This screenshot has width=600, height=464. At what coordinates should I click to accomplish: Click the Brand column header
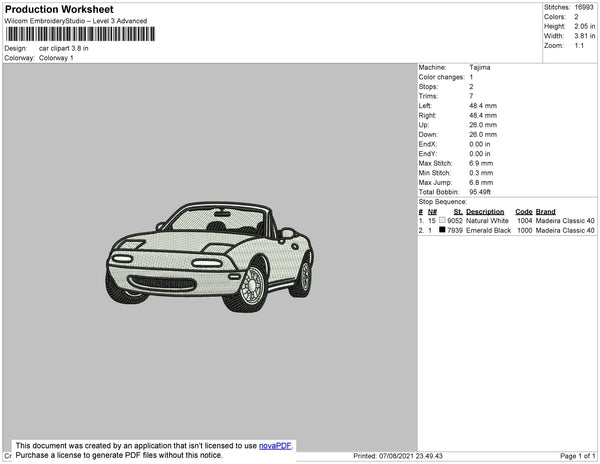click(545, 211)
